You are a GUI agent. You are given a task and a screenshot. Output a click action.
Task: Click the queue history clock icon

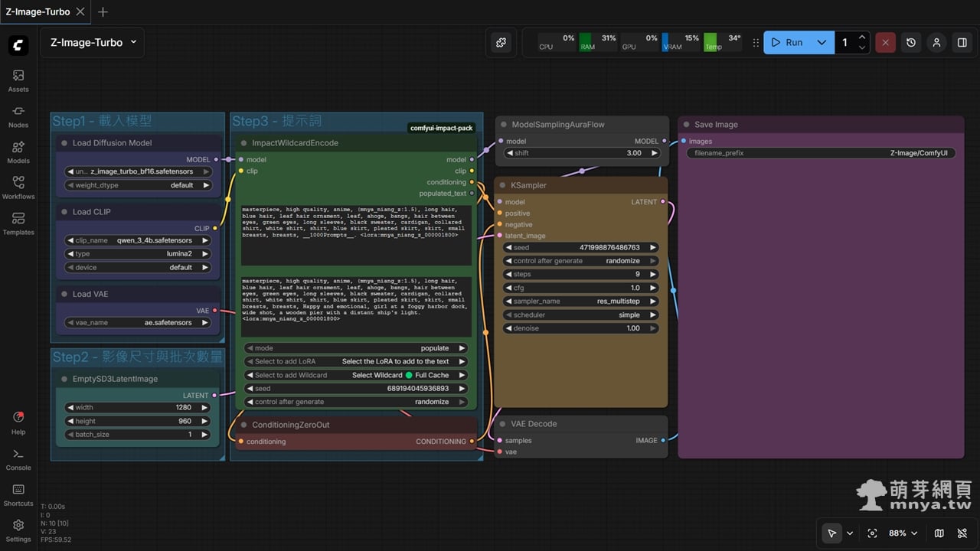[910, 43]
